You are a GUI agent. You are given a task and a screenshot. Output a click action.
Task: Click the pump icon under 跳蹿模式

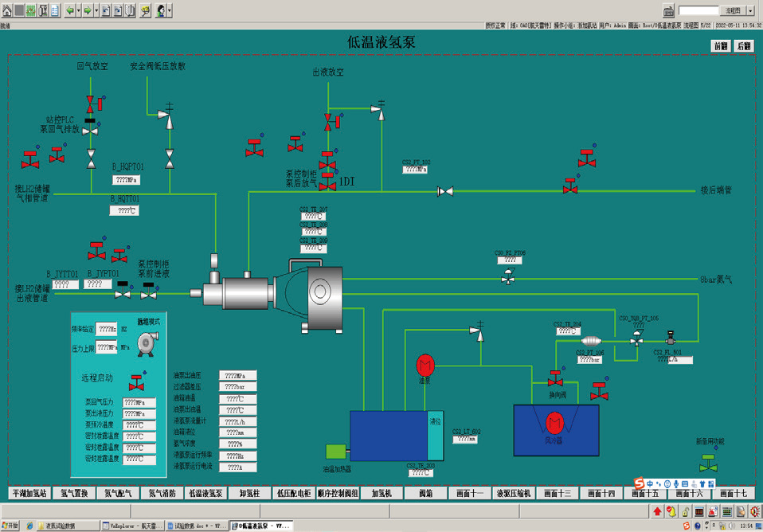point(147,343)
